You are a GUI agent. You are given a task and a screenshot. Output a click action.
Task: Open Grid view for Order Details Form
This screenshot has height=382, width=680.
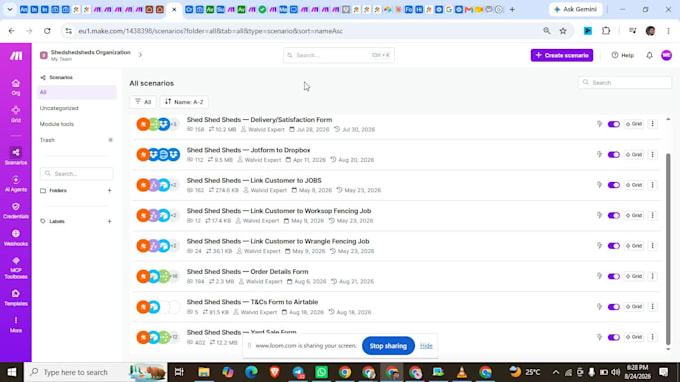coord(634,276)
